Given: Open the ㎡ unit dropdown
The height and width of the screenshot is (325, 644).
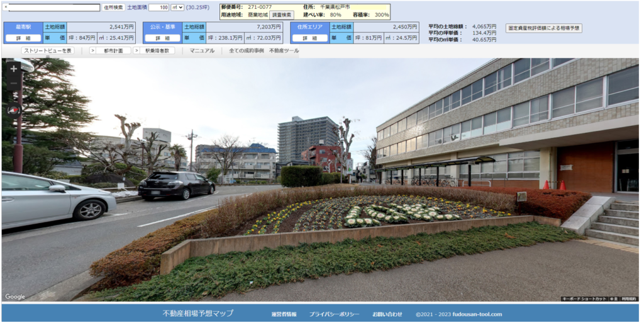Looking at the screenshot, I should click(177, 8).
